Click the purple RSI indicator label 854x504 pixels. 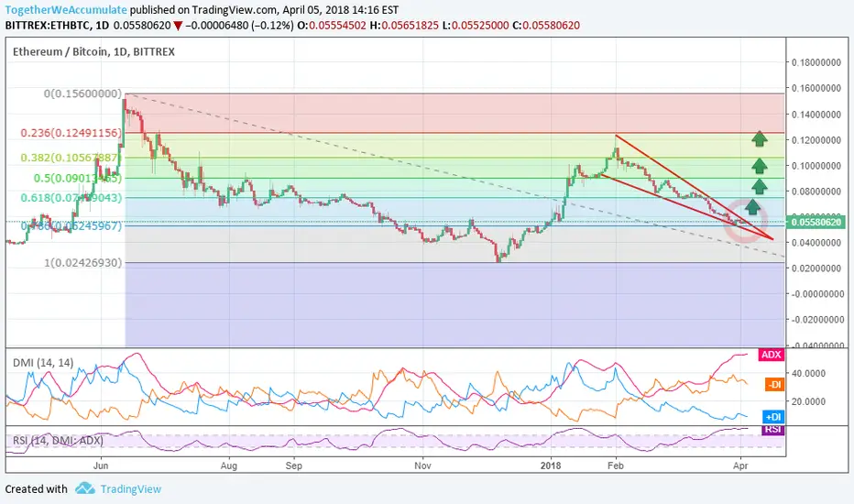point(772,430)
